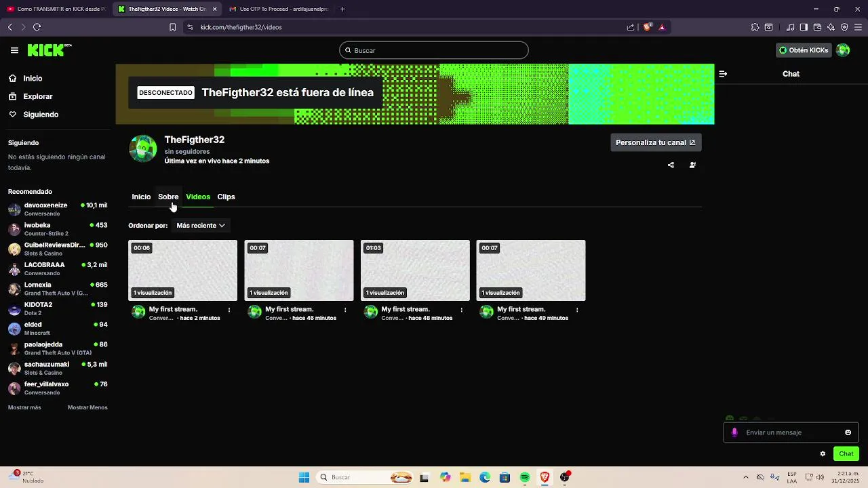This screenshot has height=488, width=868.
Task: Go to Inicio in the left sidebar
Action: 26,79
